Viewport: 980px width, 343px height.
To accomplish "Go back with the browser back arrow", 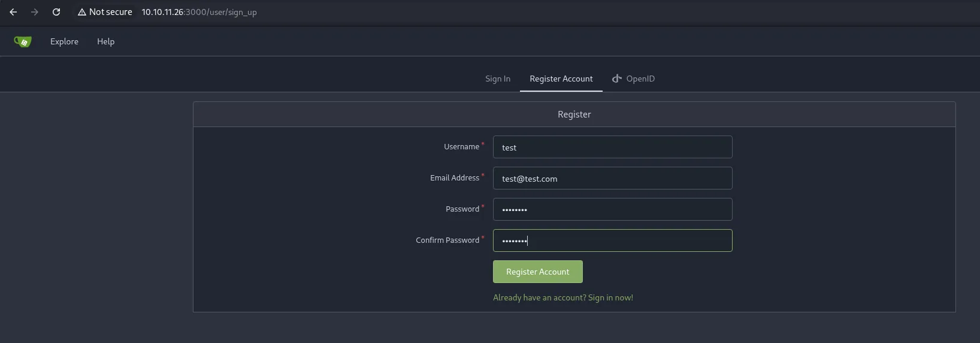I will coord(13,12).
